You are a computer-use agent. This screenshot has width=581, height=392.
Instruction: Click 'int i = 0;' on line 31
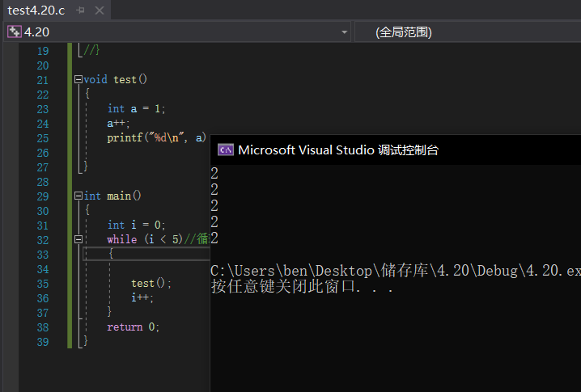pos(137,225)
